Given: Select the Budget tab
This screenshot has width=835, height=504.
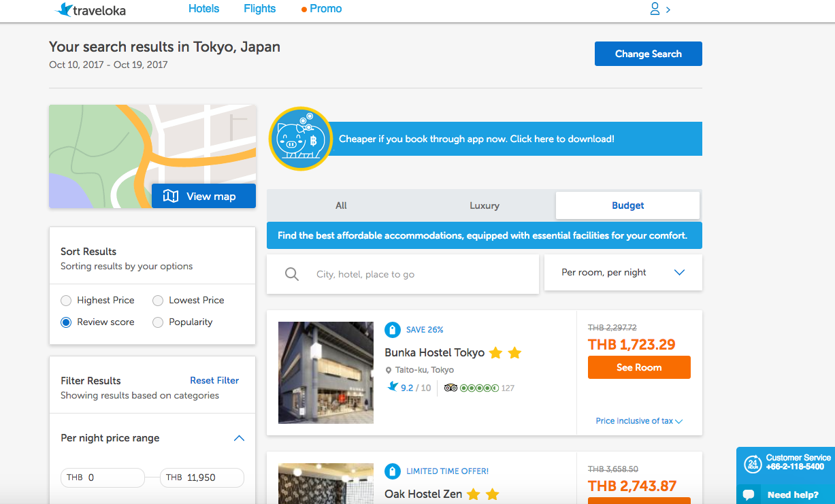Looking at the screenshot, I should 628,205.
